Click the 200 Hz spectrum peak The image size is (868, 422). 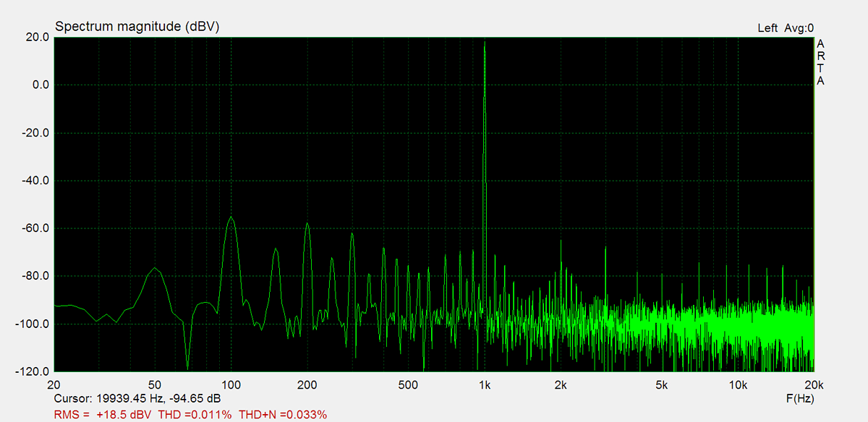pos(307,224)
